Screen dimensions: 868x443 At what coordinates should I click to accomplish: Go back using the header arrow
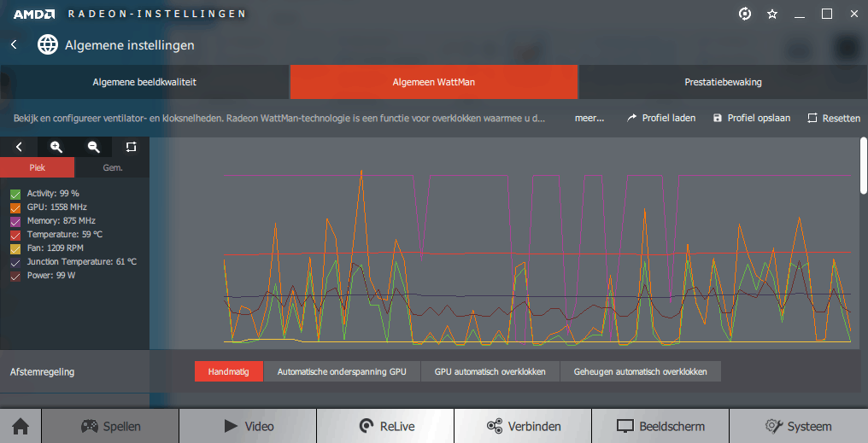click(x=14, y=44)
